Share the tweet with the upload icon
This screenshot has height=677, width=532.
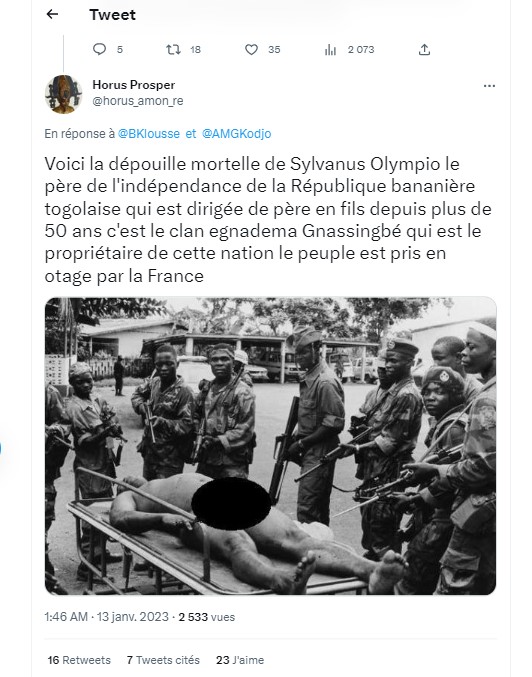pos(424,50)
